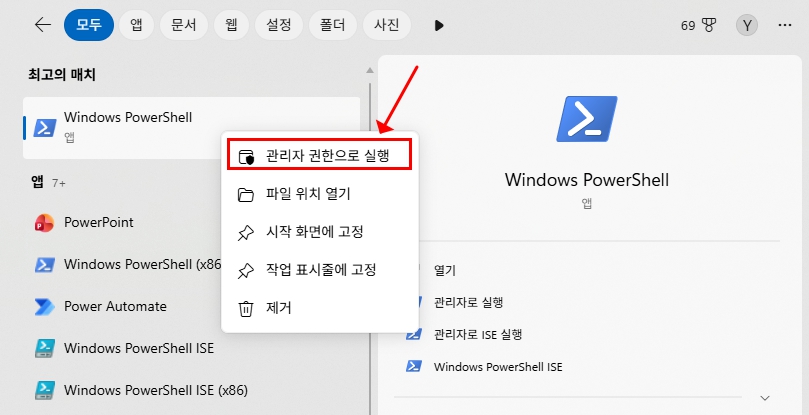Choose 제거 in the context menu
Screen dimensions: 809x415
pyautogui.click(x=319, y=308)
